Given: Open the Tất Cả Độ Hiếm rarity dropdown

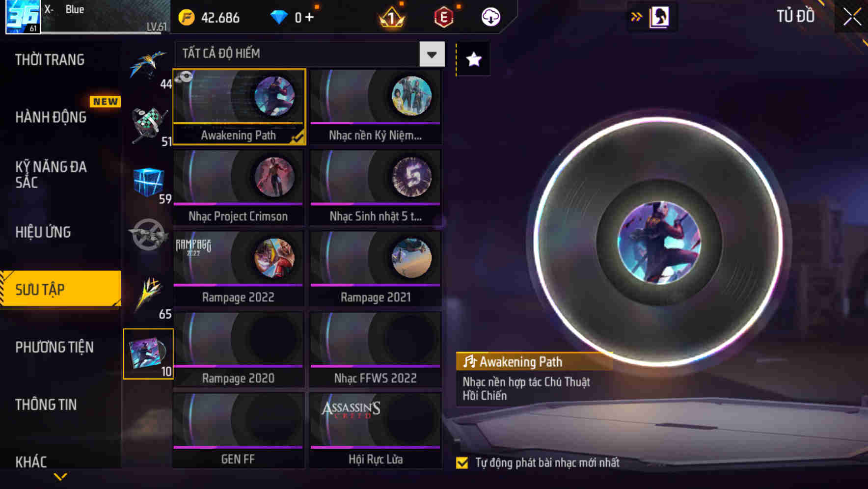Looking at the screenshot, I should pyautogui.click(x=310, y=54).
